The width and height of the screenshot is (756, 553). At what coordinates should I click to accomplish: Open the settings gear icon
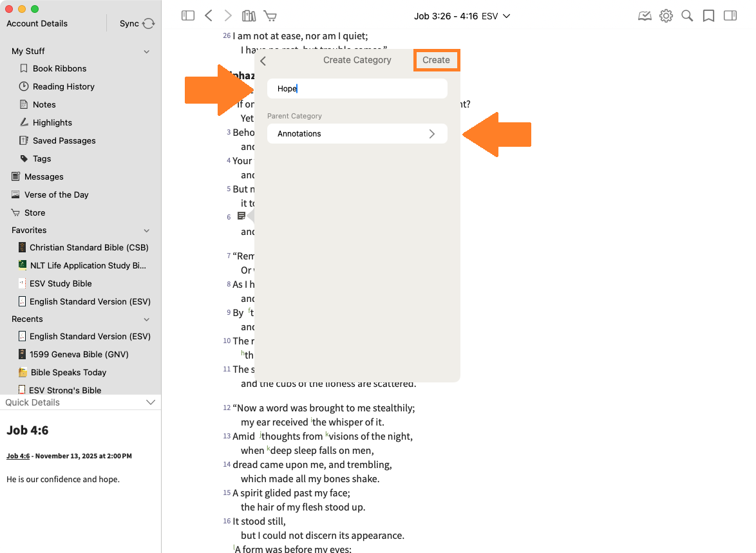pyautogui.click(x=666, y=15)
